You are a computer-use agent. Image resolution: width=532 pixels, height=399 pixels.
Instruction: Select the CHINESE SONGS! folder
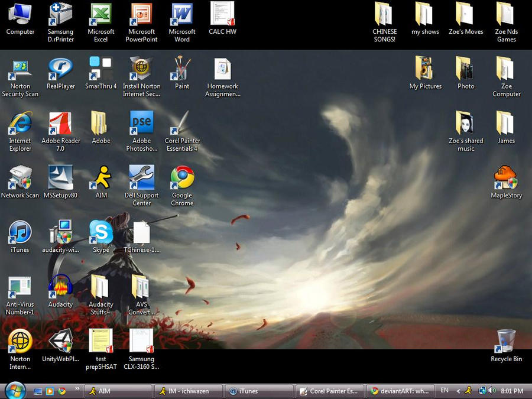[384, 22]
